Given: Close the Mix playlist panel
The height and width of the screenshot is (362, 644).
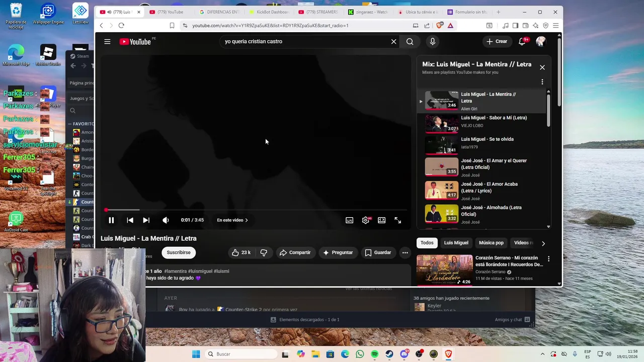Looking at the screenshot, I should (x=542, y=67).
